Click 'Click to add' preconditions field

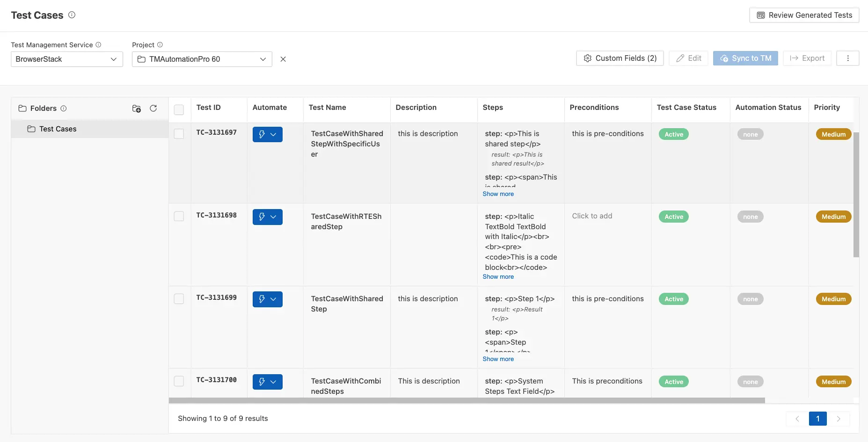tap(591, 216)
